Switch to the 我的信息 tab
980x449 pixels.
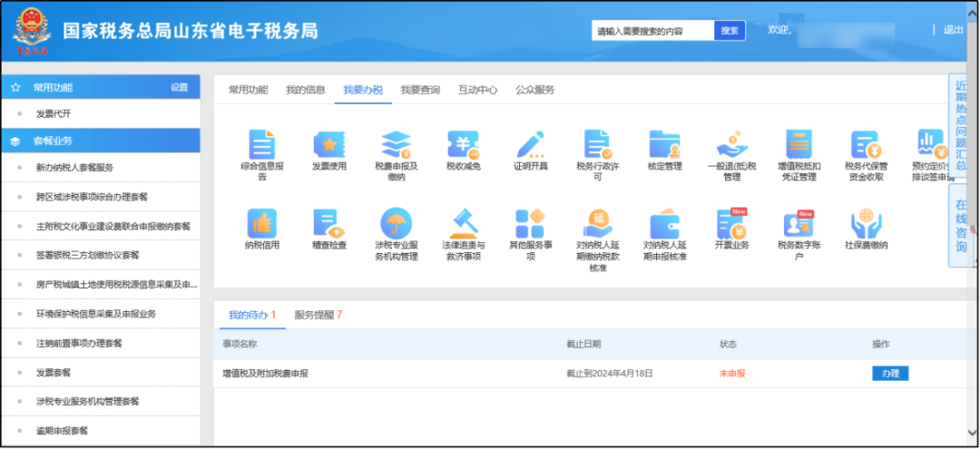point(306,90)
